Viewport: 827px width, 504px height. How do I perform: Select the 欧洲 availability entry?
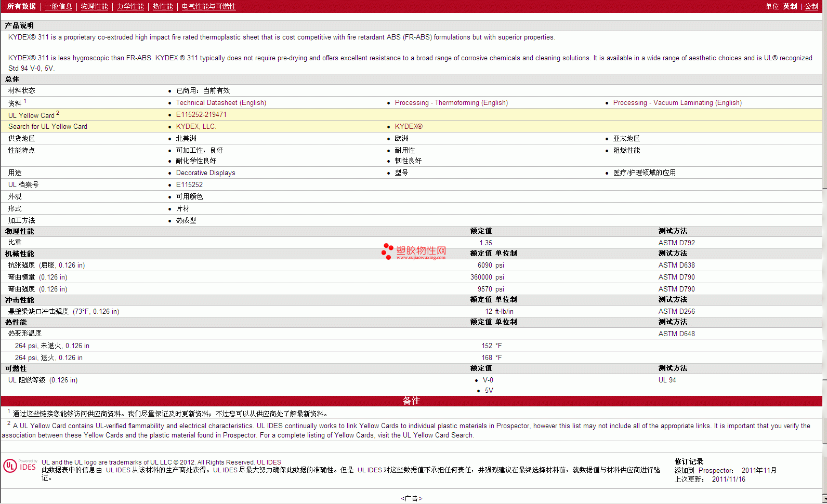(x=401, y=139)
